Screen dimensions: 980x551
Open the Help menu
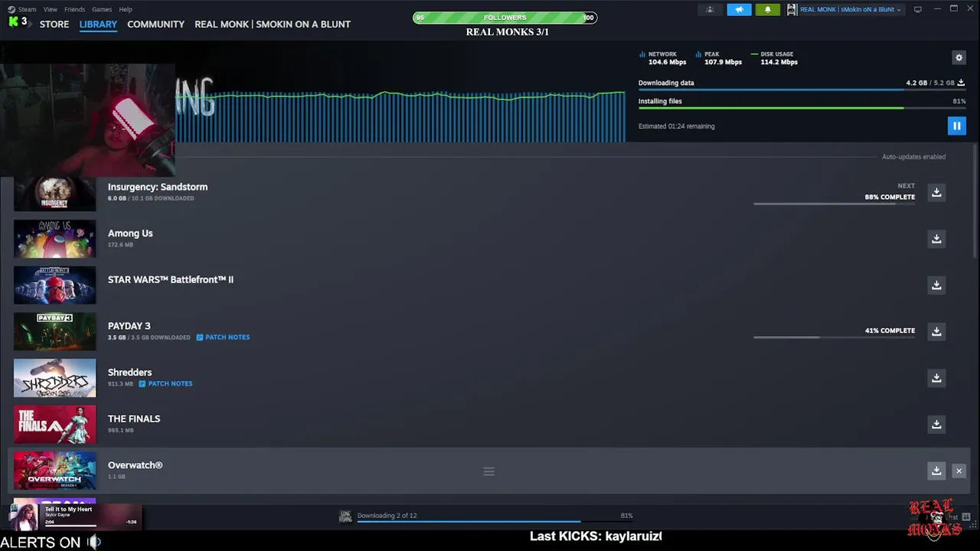coord(126,9)
